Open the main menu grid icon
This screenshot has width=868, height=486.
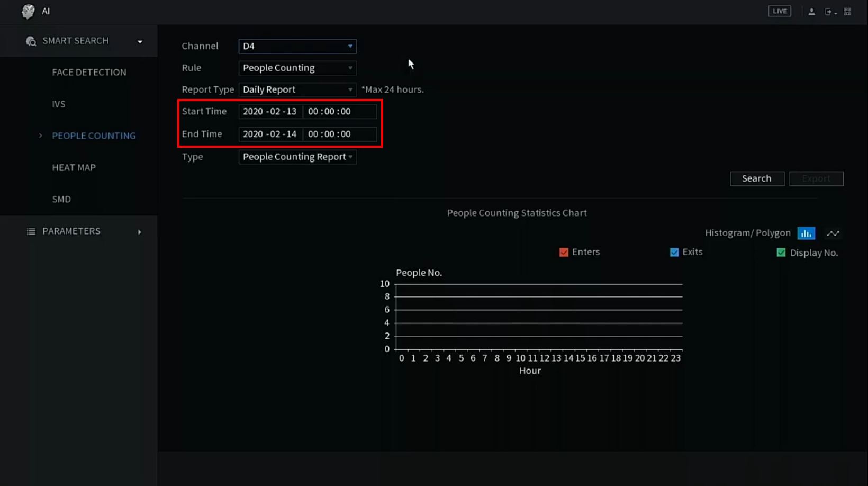(x=847, y=12)
